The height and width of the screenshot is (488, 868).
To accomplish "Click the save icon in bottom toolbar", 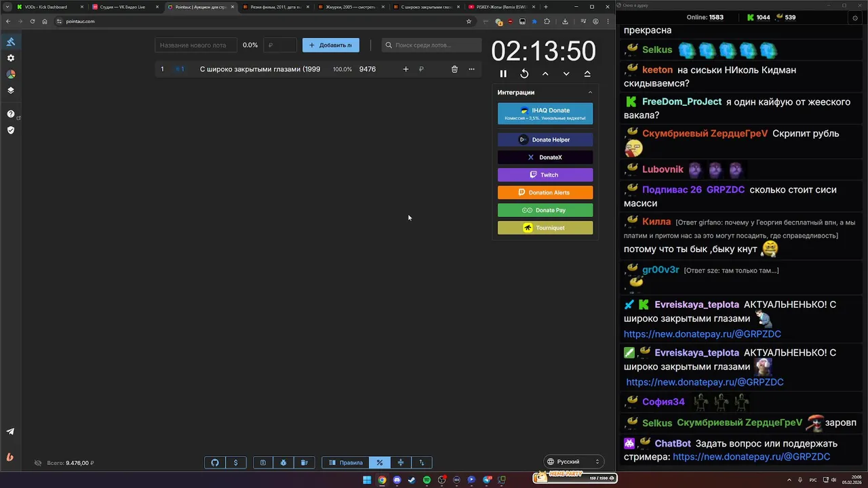I will tap(263, 463).
